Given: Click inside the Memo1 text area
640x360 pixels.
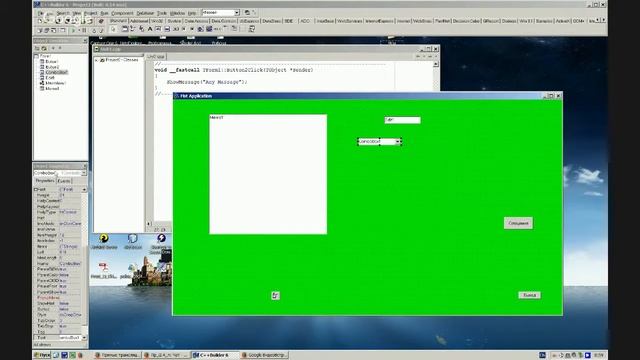Looking at the screenshot, I should (x=268, y=174).
